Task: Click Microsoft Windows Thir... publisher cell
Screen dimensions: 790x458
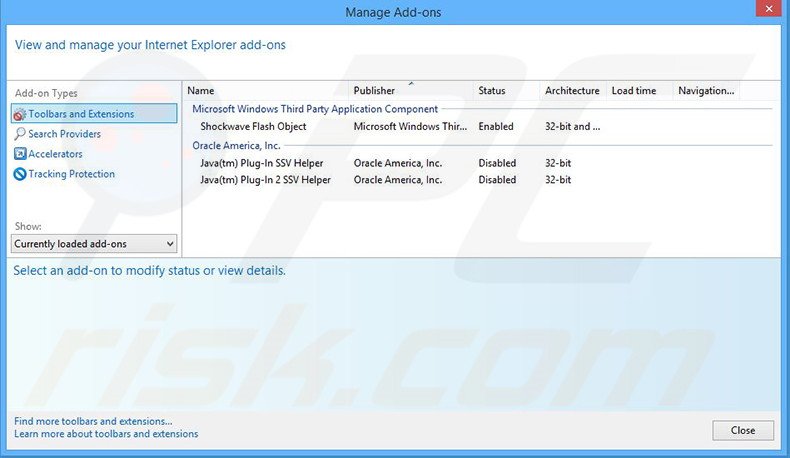Action: pos(410,126)
